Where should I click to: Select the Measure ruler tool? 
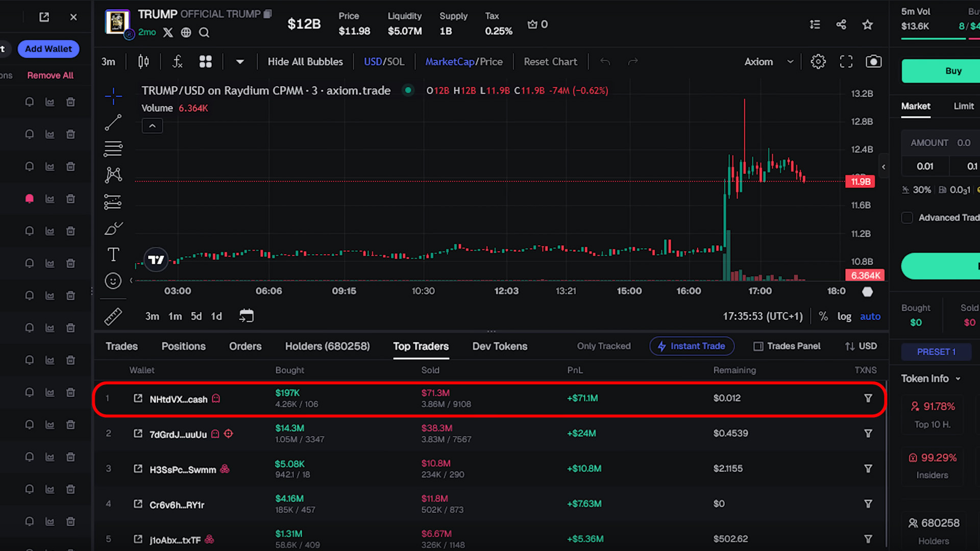click(x=113, y=316)
